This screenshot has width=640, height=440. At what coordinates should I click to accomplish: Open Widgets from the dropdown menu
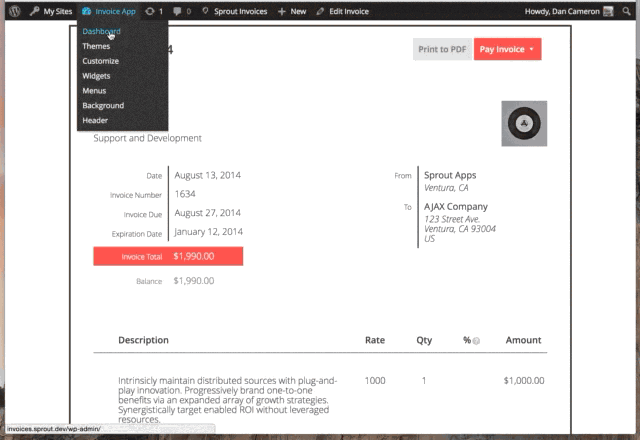(96, 76)
